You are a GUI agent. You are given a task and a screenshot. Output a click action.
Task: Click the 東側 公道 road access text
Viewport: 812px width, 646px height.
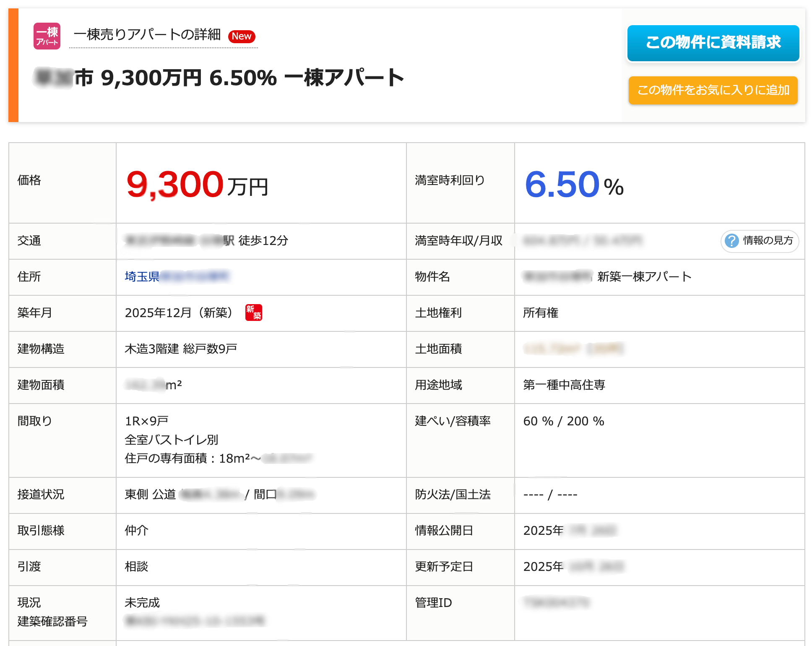(x=151, y=495)
